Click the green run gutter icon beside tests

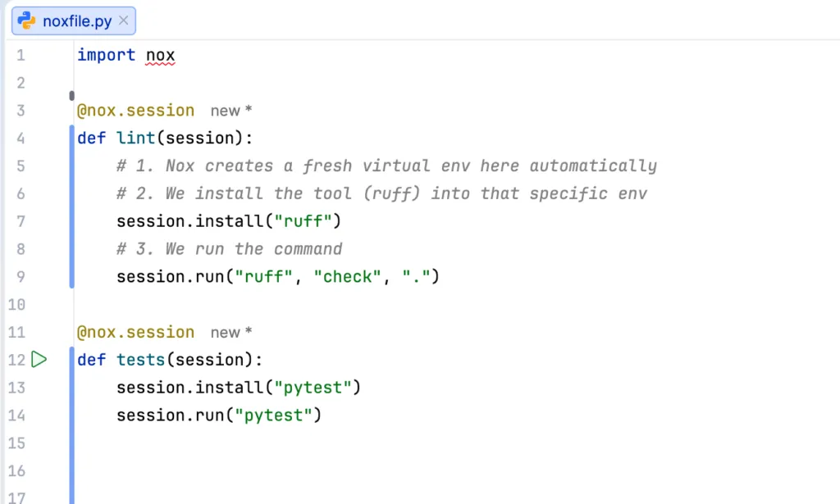point(39,360)
